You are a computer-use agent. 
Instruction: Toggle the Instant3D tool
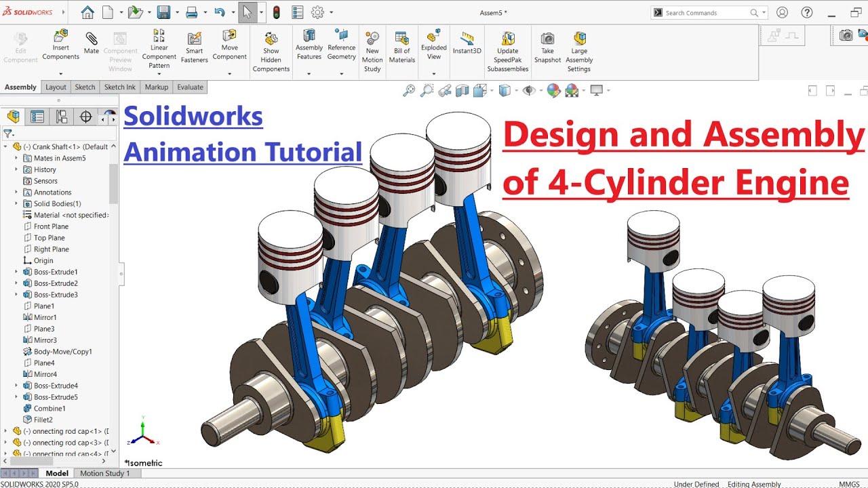[x=467, y=43]
